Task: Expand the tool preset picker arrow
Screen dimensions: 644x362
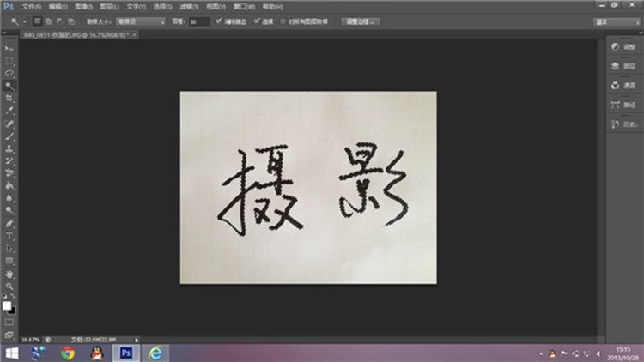Action: click(23, 21)
